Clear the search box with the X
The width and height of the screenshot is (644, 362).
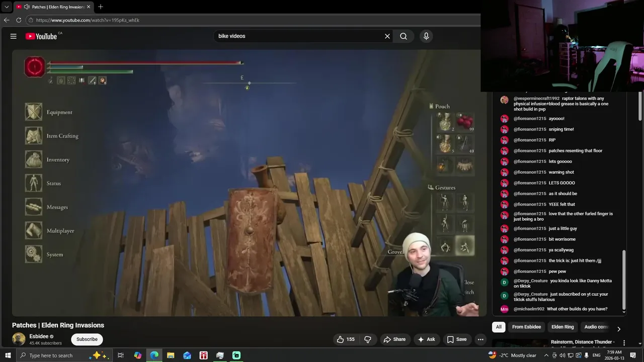[387, 36]
